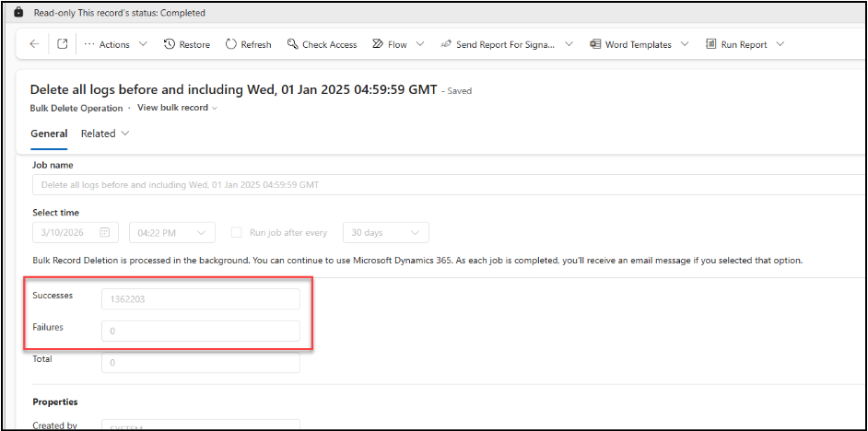Click the Failures value field
The image size is (868, 431).
click(201, 331)
